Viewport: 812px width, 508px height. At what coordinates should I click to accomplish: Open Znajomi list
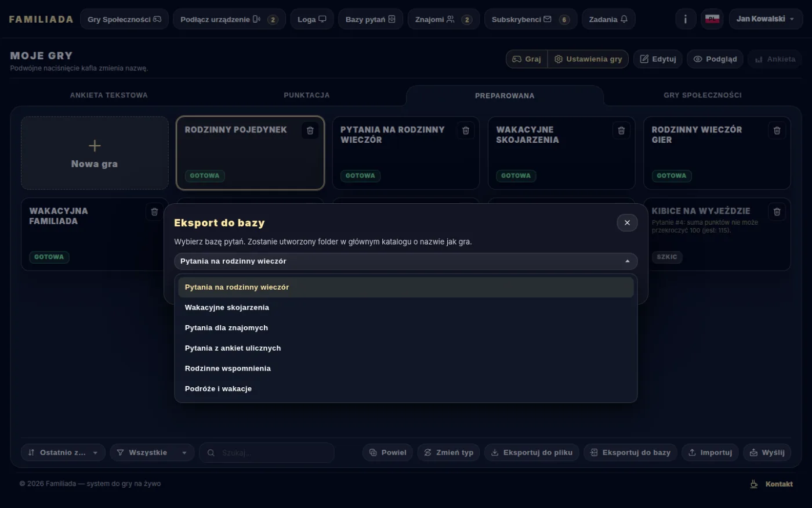[444, 19]
